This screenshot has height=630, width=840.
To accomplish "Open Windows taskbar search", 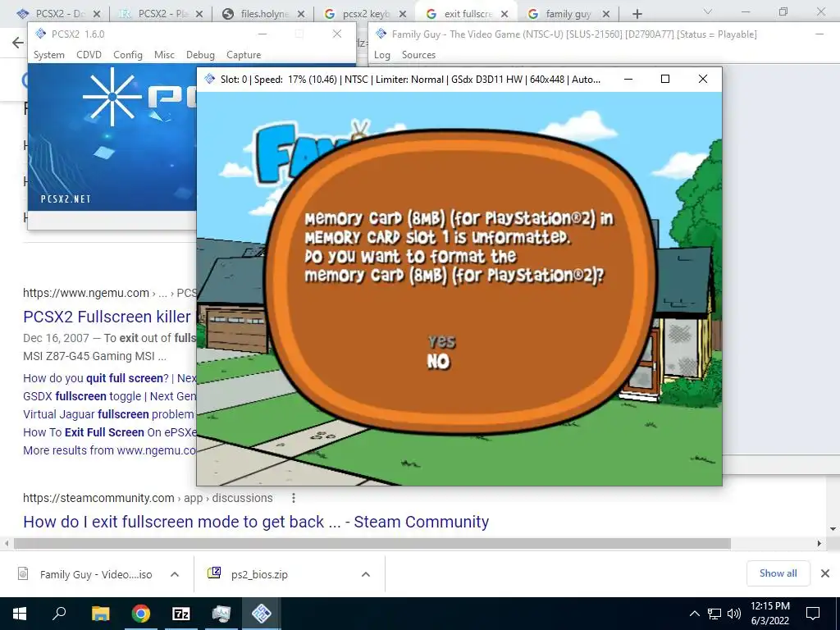I will (59, 614).
